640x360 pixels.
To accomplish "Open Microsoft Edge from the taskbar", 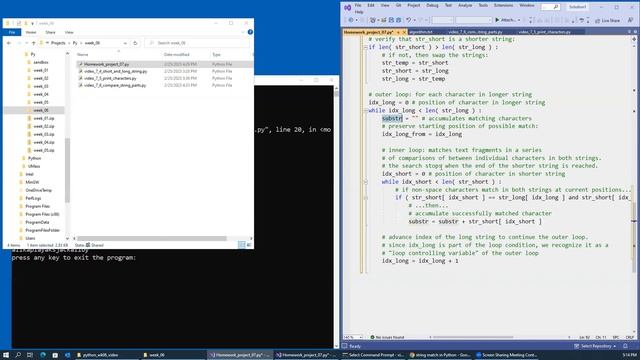I will tap(42, 355).
